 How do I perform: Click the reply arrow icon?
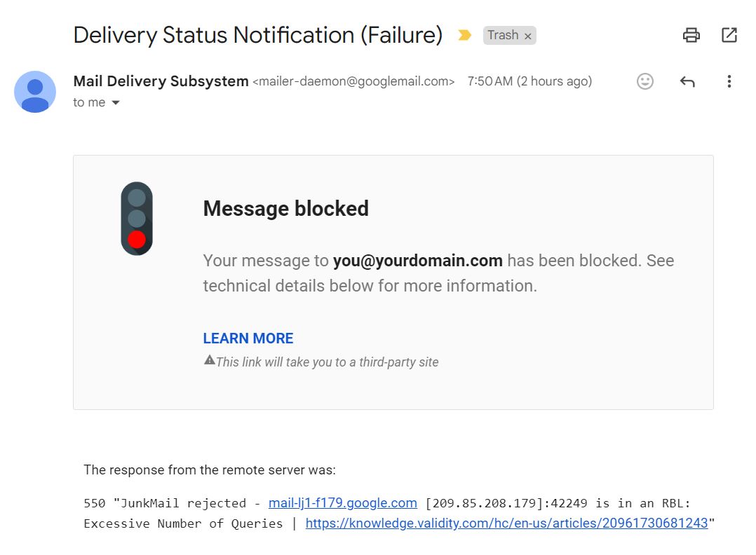point(687,81)
